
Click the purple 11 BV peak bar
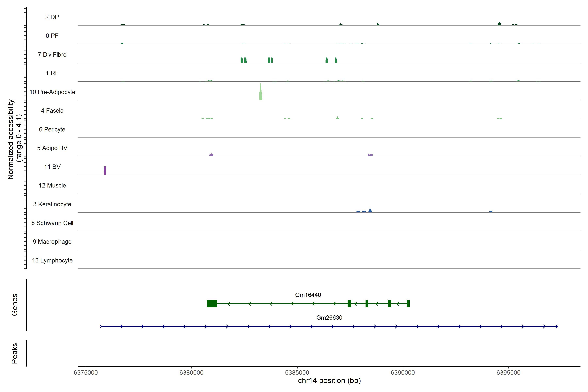click(105, 171)
